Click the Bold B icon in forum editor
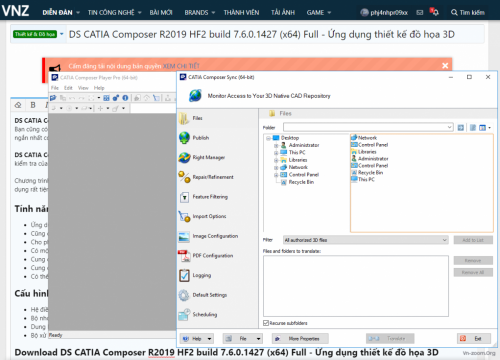The image size is (500, 360). pos(33,105)
